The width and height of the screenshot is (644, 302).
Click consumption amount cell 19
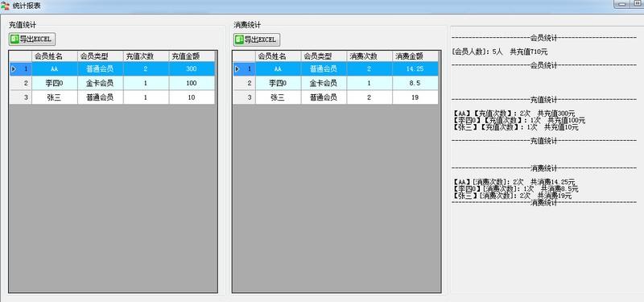pyautogui.click(x=415, y=97)
